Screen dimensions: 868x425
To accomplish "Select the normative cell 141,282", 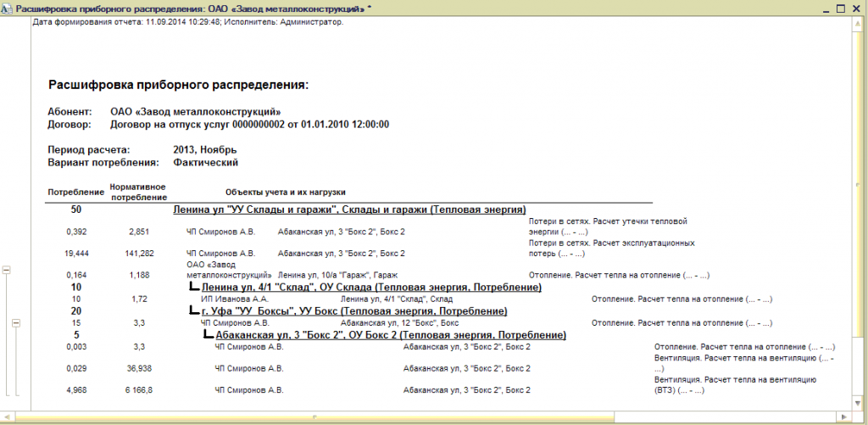I will pyautogui.click(x=138, y=254).
